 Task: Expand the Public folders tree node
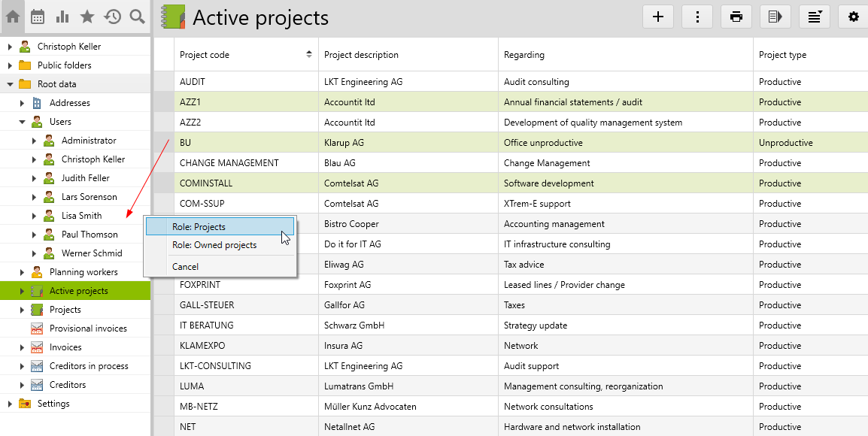(10, 65)
